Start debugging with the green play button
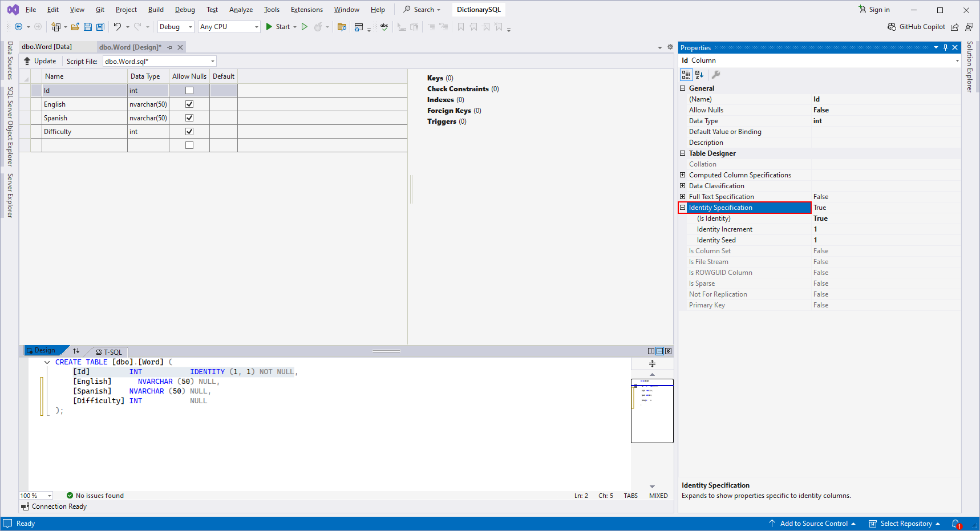Screen dimensions: 980x531 [268, 27]
